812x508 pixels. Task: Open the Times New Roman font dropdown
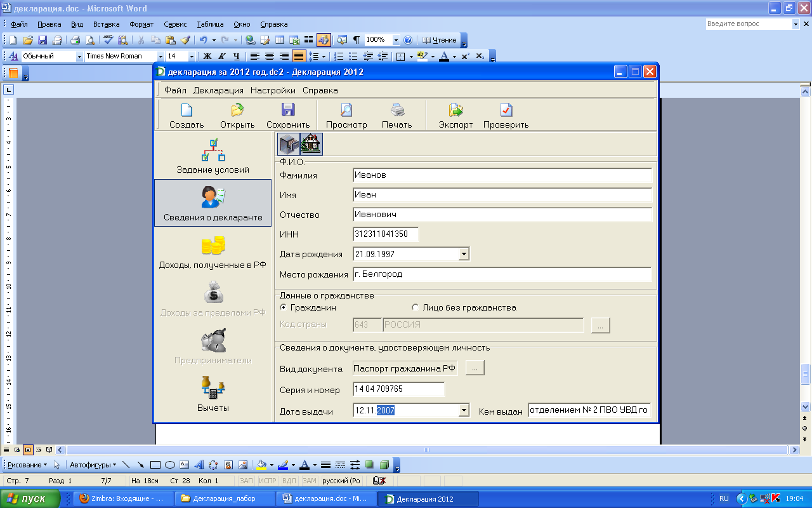(160, 57)
